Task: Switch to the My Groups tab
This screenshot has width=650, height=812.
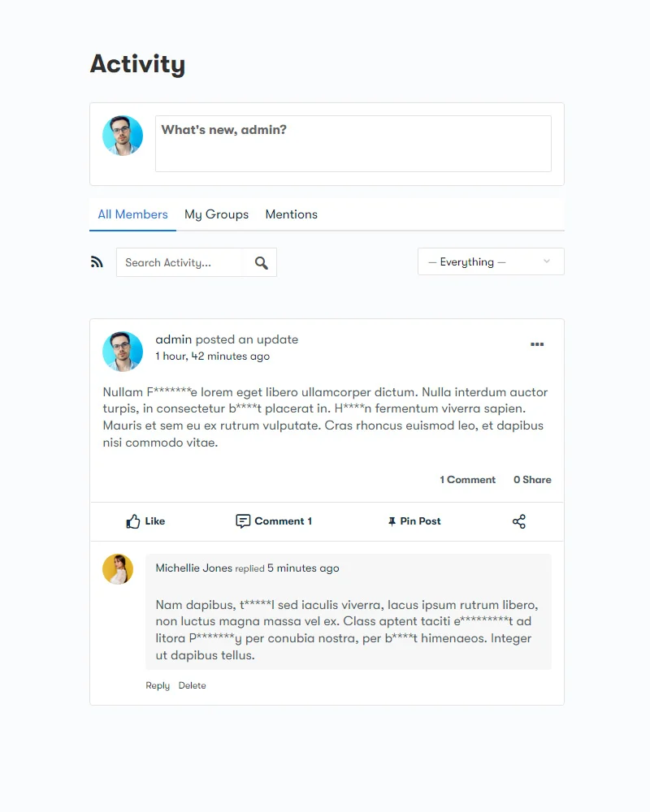Action: [x=216, y=214]
